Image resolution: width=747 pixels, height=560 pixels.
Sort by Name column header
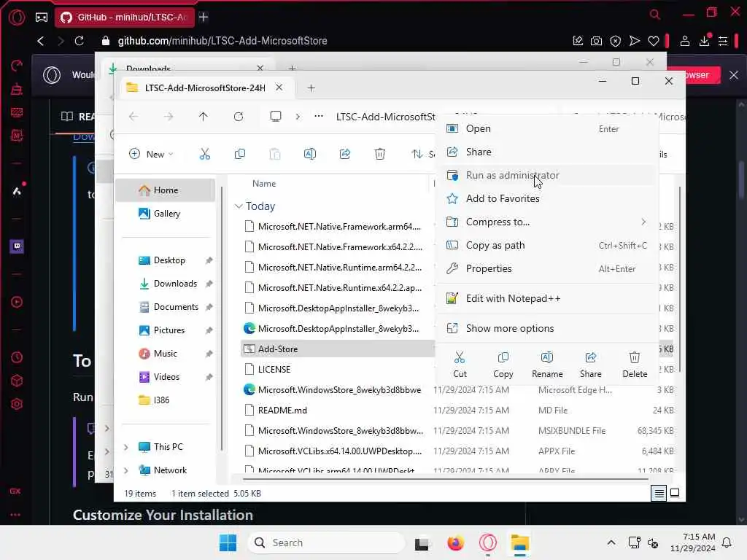click(x=264, y=183)
